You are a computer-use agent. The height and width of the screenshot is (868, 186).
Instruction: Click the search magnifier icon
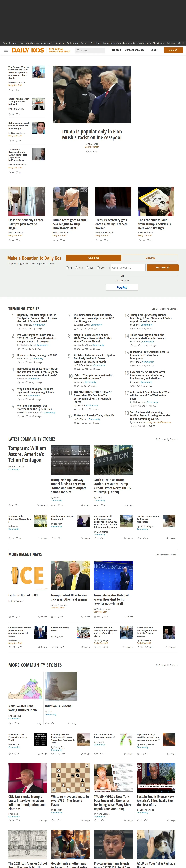pyautogui.click(x=78, y=50)
